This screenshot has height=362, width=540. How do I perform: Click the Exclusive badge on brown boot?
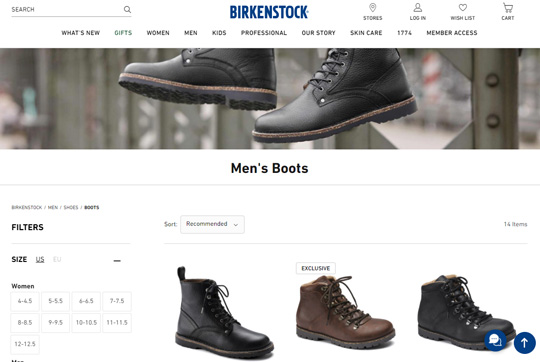click(316, 268)
